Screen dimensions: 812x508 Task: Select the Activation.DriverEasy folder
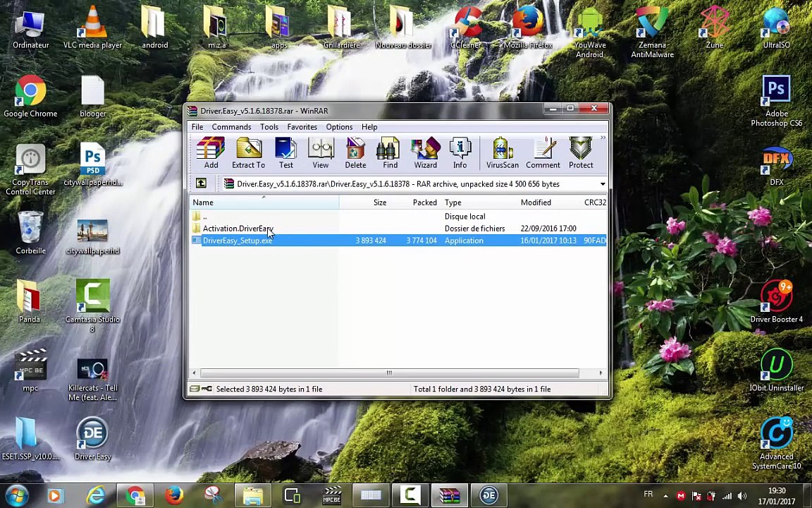[x=398, y=228]
